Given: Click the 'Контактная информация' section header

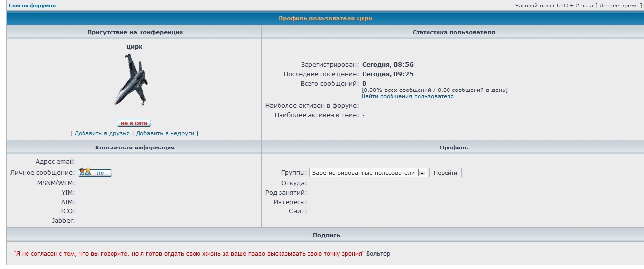Looking at the screenshot, I should (x=135, y=148).
